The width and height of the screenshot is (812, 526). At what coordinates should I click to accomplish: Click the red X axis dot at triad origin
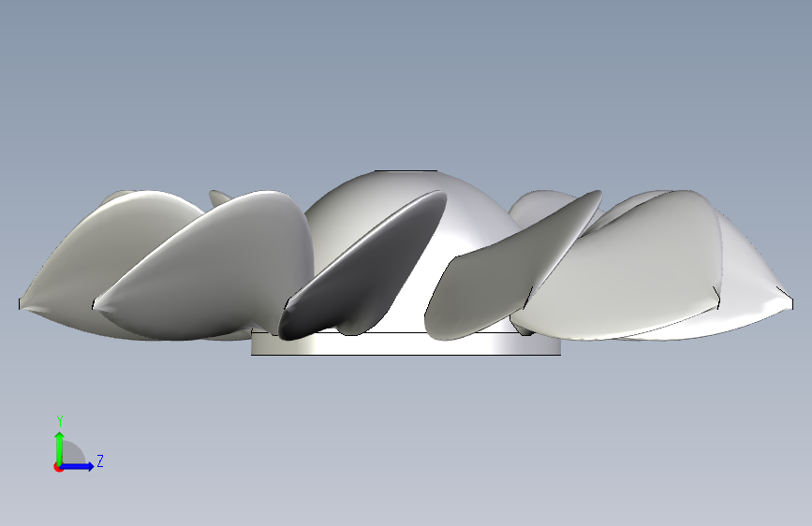58,467
